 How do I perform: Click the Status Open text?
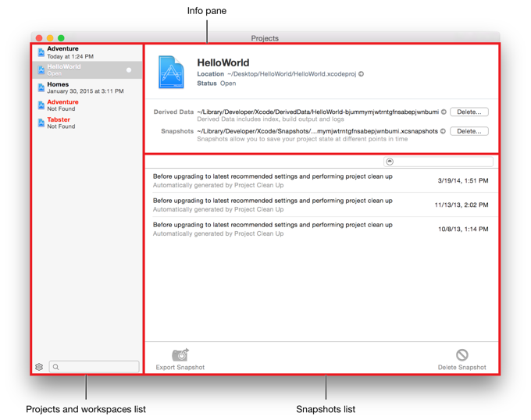(217, 84)
